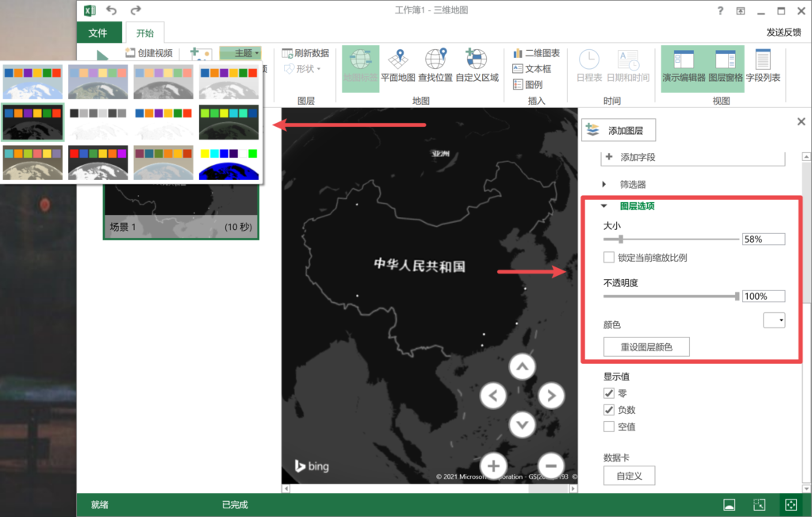The width and height of the screenshot is (812, 517).
Task: Select the highlighted dark theme with colored squares
Action: [x=33, y=122]
